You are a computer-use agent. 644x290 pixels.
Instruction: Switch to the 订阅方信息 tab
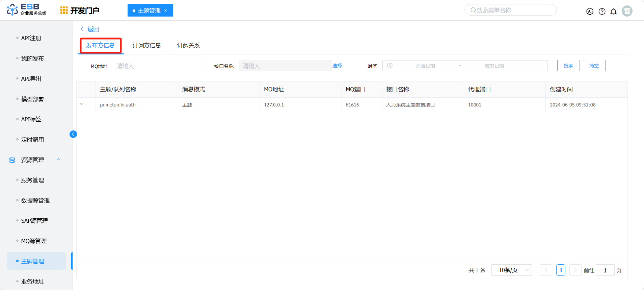pos(146,45)
